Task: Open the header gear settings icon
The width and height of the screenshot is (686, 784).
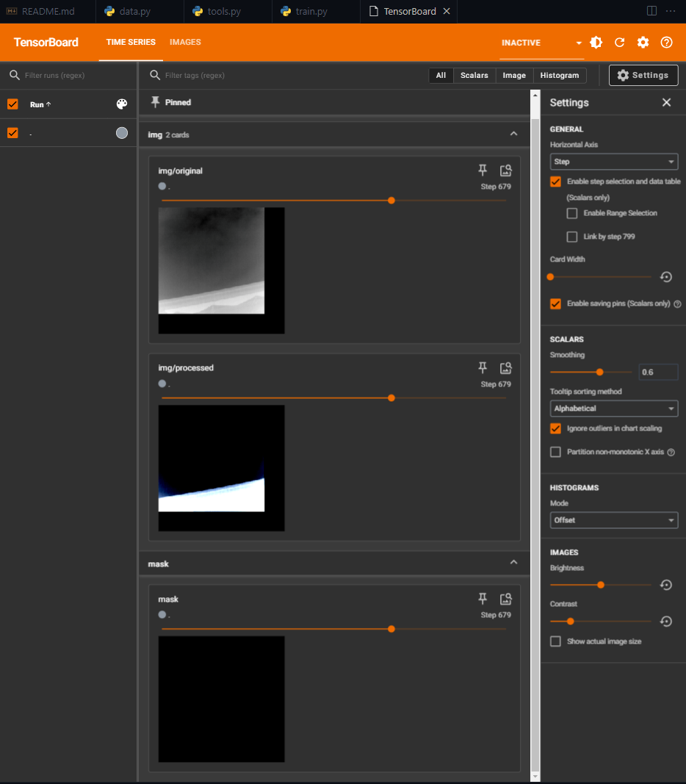Action: [643, 43]
